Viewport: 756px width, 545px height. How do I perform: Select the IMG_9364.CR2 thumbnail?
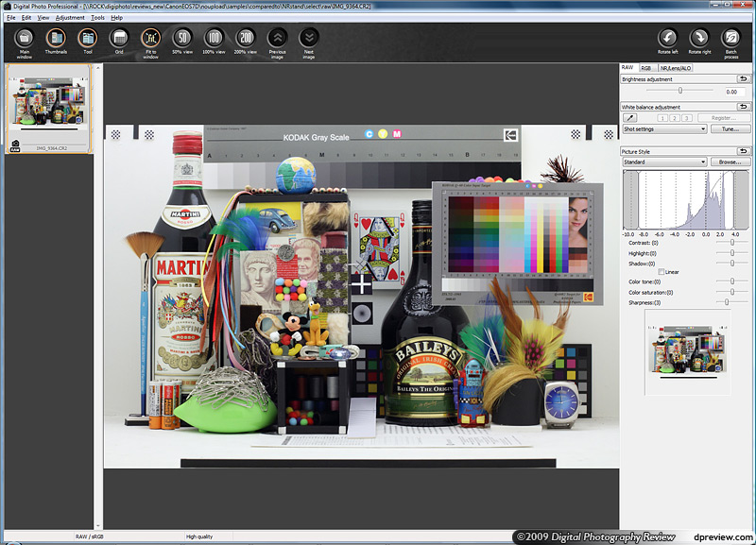point(49,109)
